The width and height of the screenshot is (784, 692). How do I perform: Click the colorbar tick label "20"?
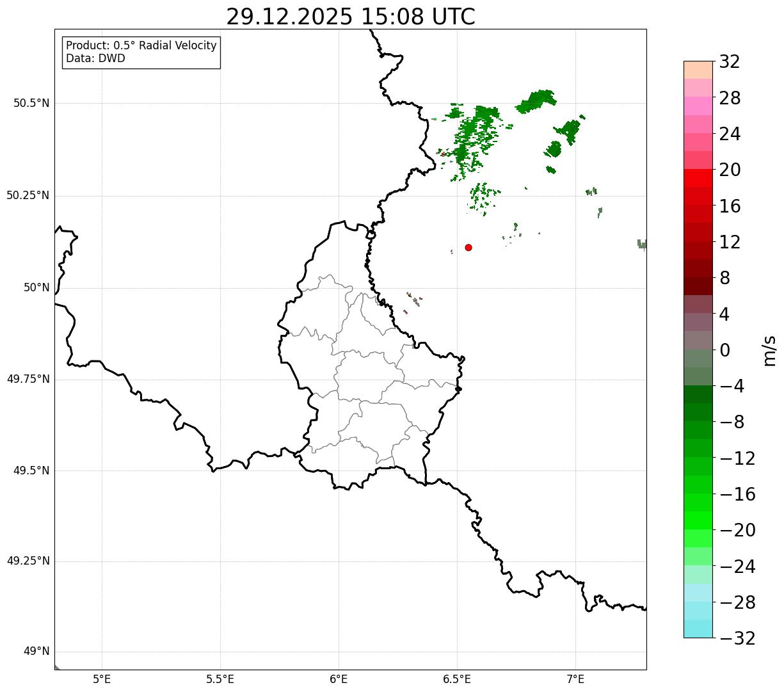click(730, 170)
